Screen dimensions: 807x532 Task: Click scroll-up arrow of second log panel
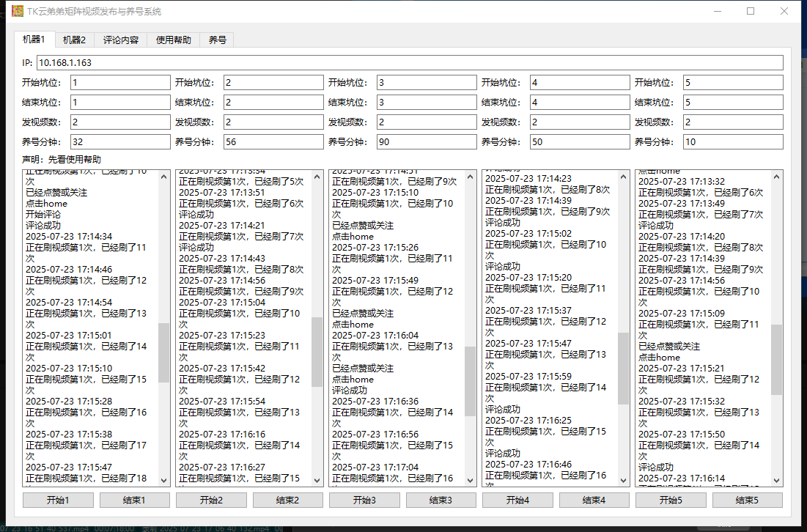point(317,177)
